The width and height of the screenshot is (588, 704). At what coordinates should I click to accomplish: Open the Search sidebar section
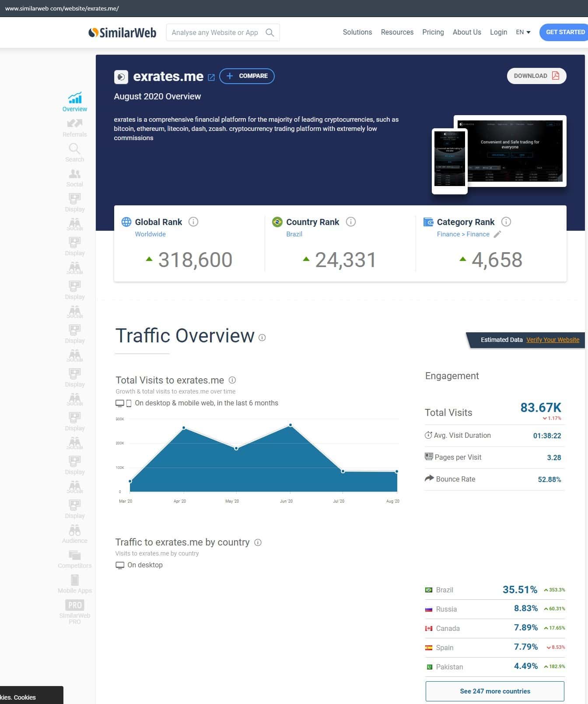[x=75, y=153]
